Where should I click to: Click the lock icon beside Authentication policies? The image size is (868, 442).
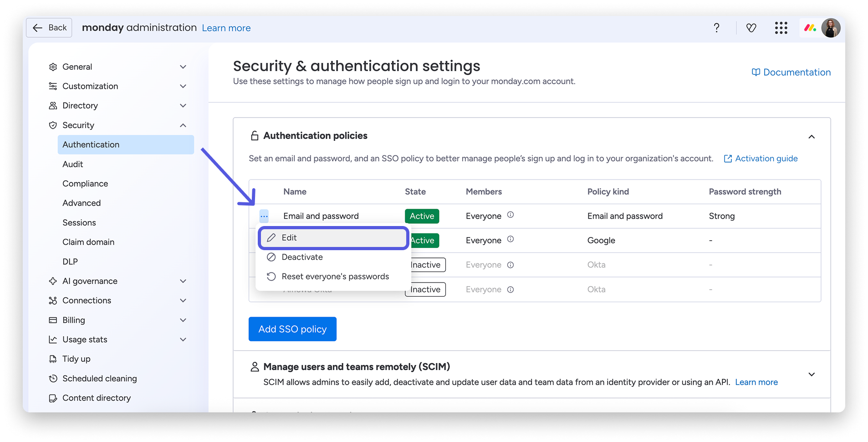click(255, 136)
